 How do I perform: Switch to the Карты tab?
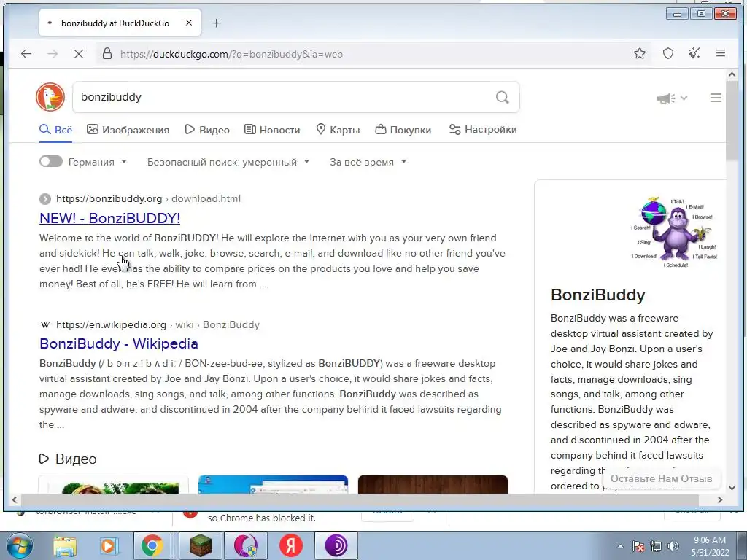pyautogui.click(x=338, y=130)
